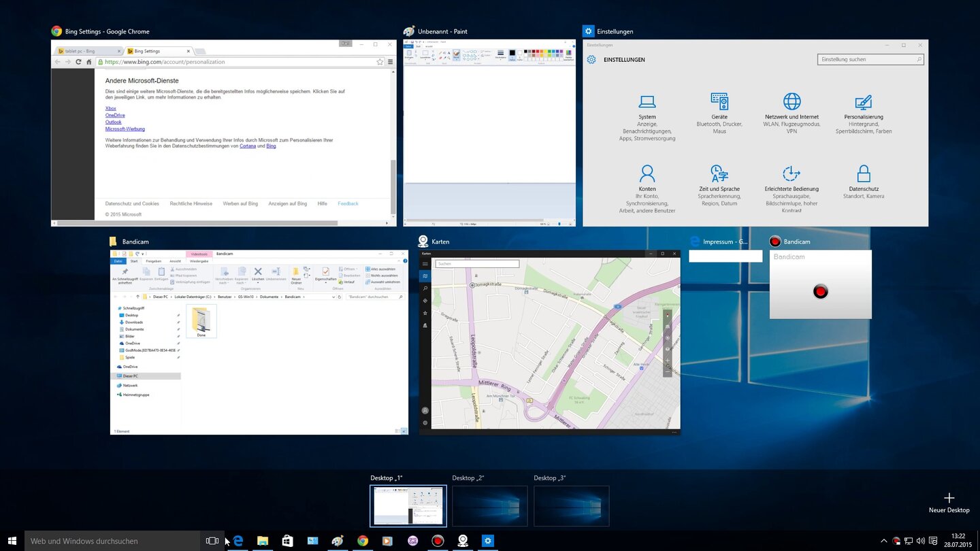Click 'Web und Windows durchsuchen' search box
Screen dimensions: 980x551
[112, 541]
